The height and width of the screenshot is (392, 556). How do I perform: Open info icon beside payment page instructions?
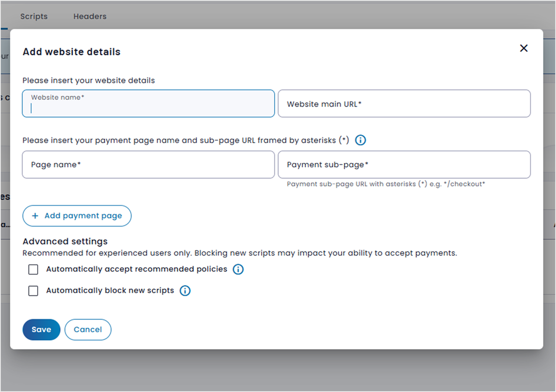pyautogui.click(x=360, y=140)
